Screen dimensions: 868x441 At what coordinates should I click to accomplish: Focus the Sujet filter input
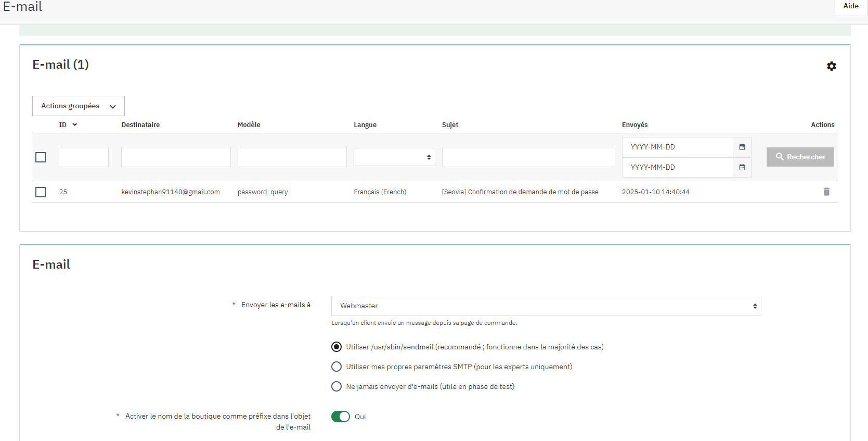point(528,157)
